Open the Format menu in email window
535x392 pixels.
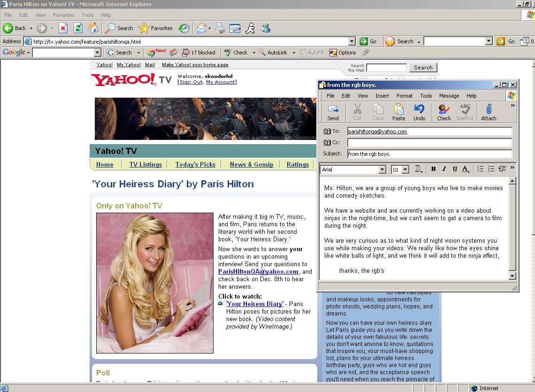404,96
